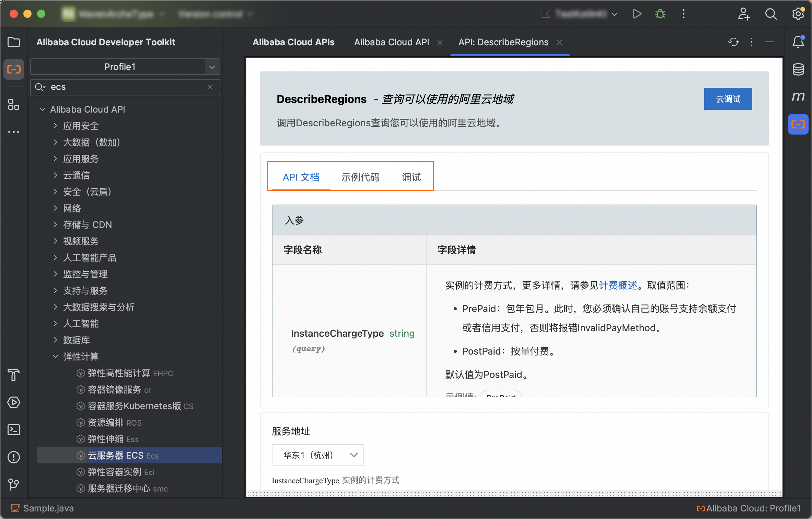Clear the ecs search field
Screen dimensions: 812x519
210,87
